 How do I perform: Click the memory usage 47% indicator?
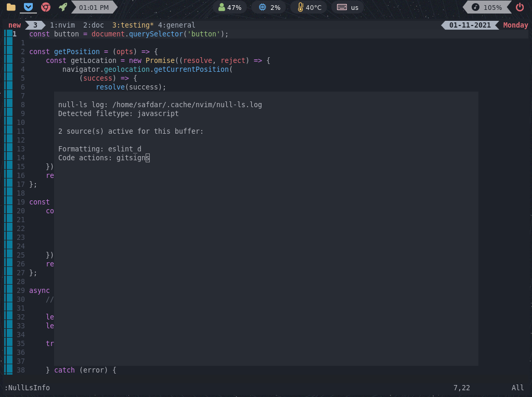click(230, 7)
